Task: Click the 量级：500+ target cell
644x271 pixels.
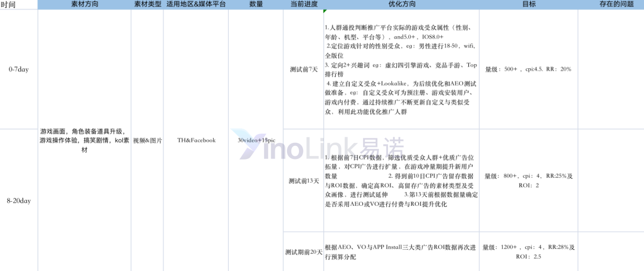Action: coord(528,69)
